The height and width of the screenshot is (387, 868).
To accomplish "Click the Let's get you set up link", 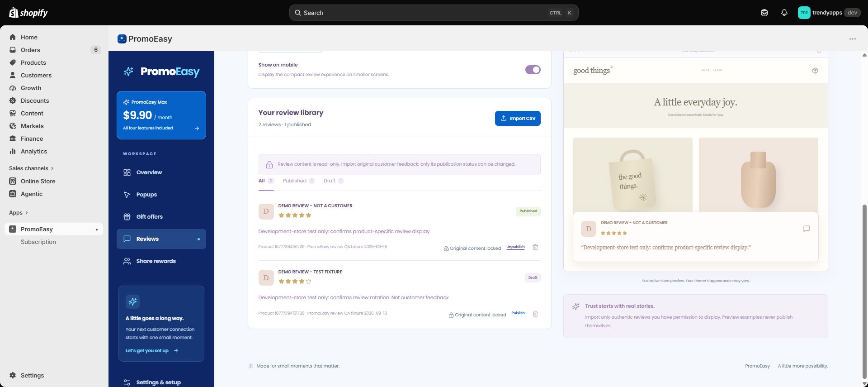I will tap(152, 351).
